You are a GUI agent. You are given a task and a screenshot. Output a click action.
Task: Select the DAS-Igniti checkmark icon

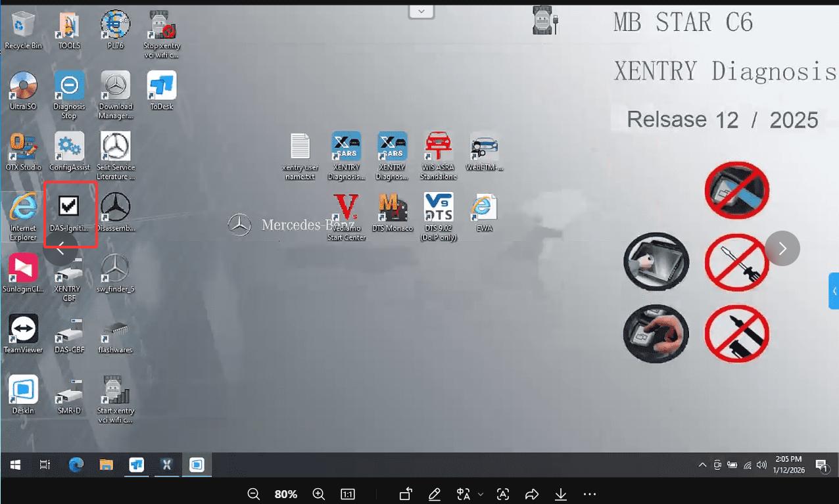(69, 213)
